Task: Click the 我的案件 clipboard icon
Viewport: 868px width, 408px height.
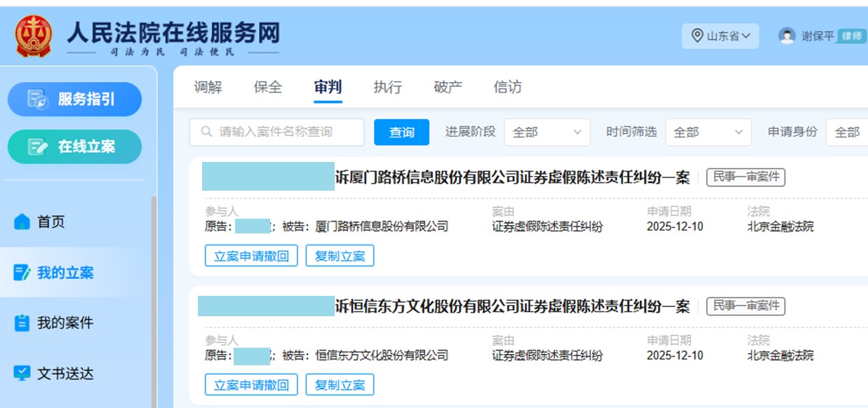Action: point(22,323)
